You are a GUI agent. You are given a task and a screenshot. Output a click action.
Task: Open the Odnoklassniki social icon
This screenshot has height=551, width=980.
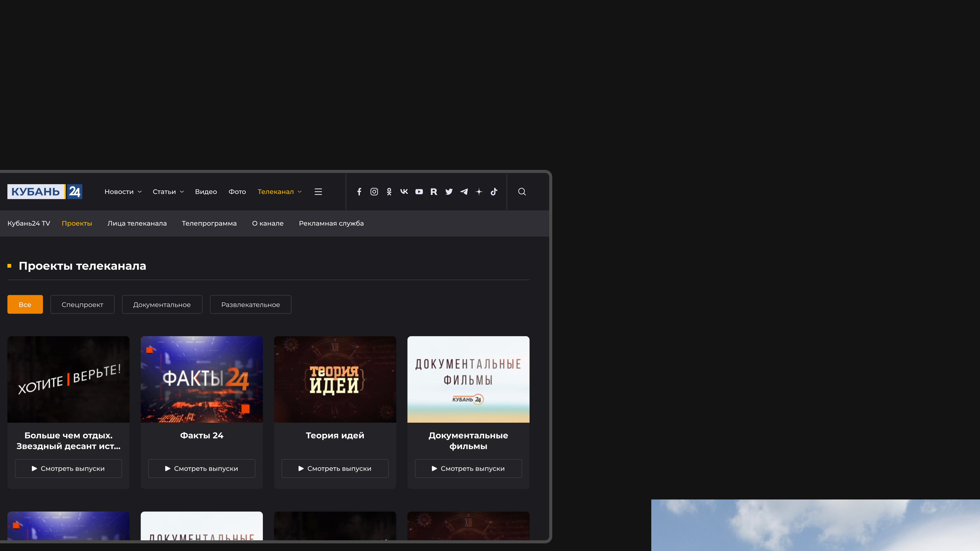[389, 192]
